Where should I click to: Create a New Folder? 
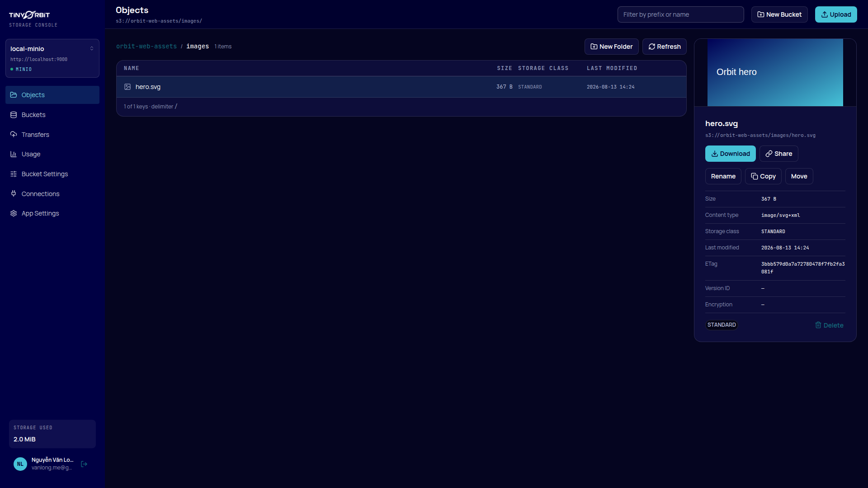point(612,47)
